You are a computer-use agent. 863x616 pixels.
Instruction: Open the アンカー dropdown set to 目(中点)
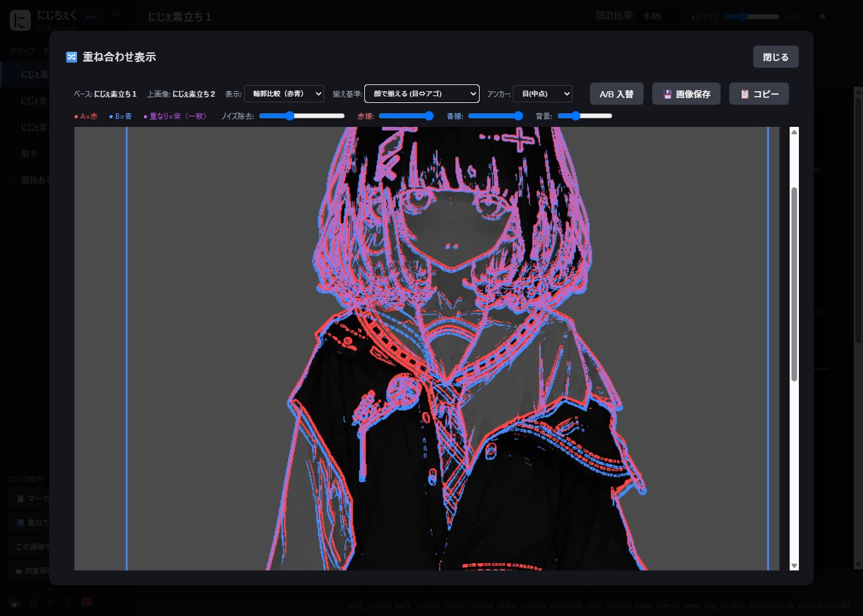(542, 94)
